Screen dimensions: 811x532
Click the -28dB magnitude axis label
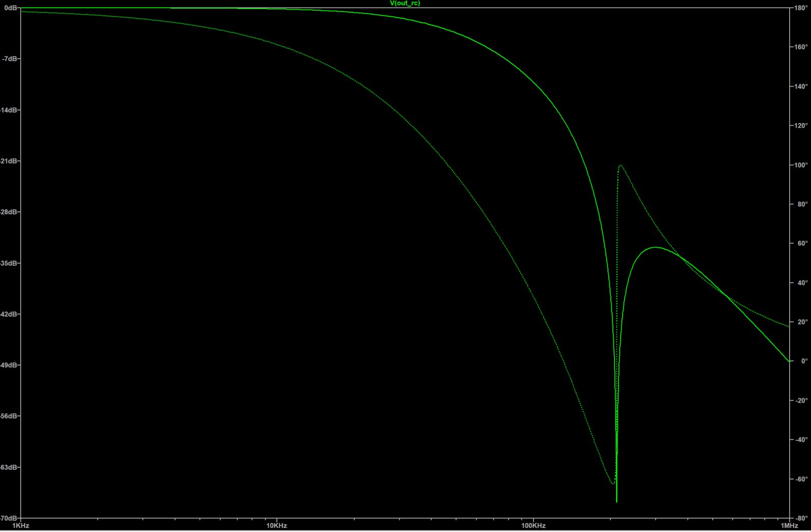point(9,212)
